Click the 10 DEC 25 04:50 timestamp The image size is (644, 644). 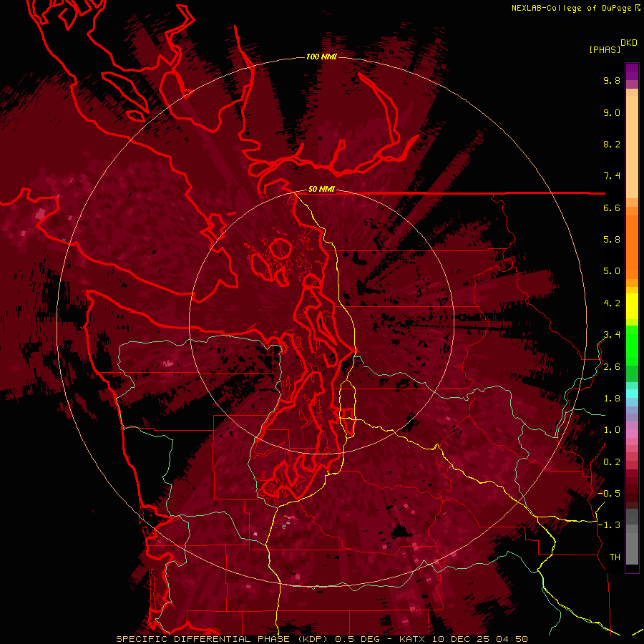479,639
